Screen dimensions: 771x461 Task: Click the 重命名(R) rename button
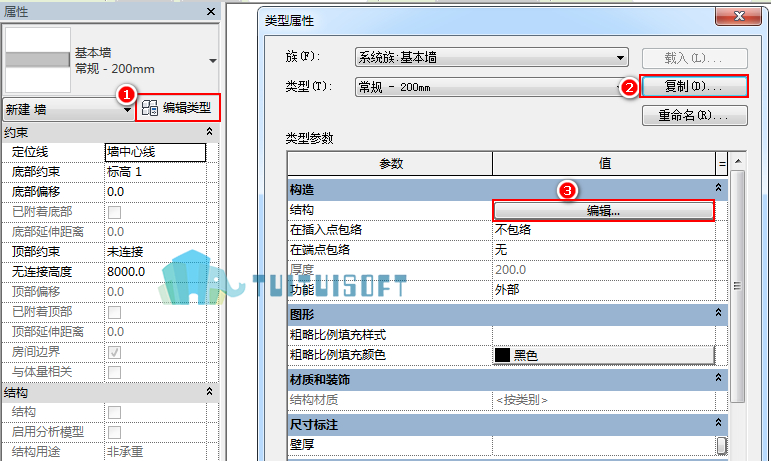point(694,115)
